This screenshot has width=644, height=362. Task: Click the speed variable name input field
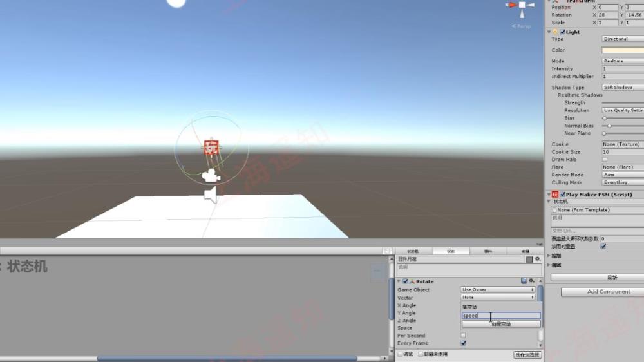click(501, 316)
